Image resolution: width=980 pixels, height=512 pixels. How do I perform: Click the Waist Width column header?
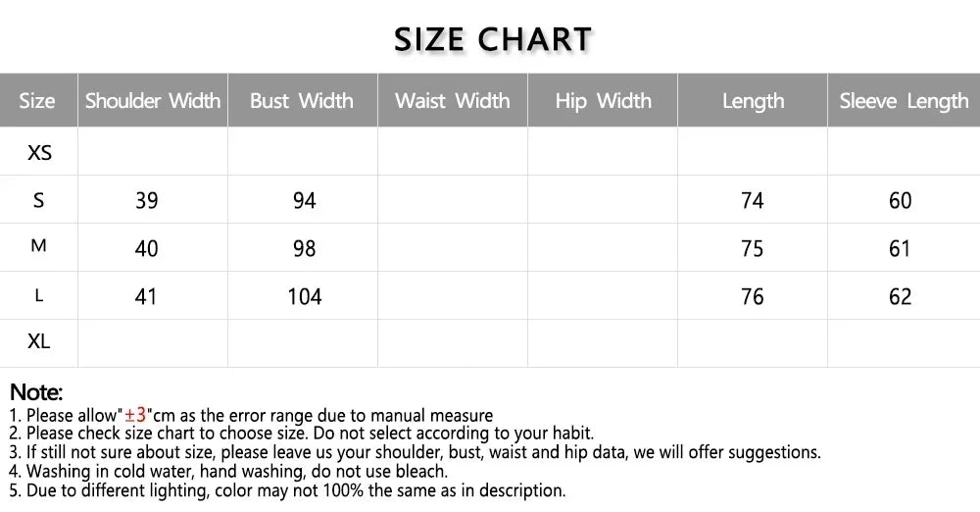452,100
